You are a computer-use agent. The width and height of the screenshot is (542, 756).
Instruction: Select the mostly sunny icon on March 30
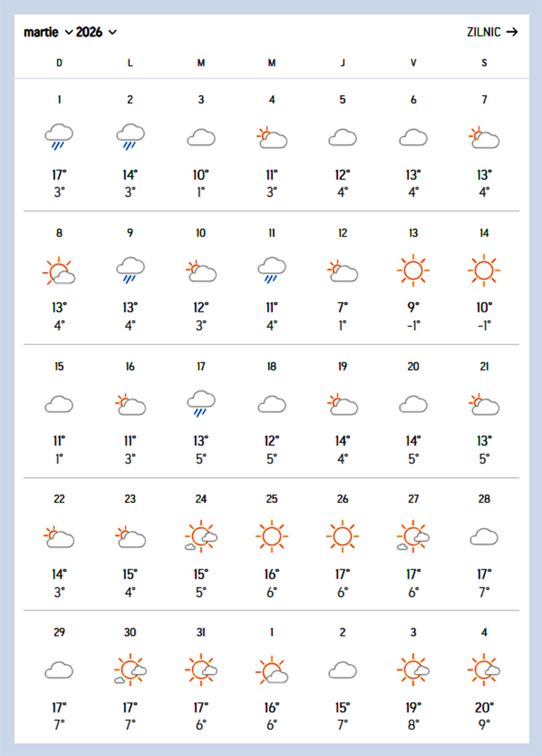pyautogui.click(x=130, y=670)
